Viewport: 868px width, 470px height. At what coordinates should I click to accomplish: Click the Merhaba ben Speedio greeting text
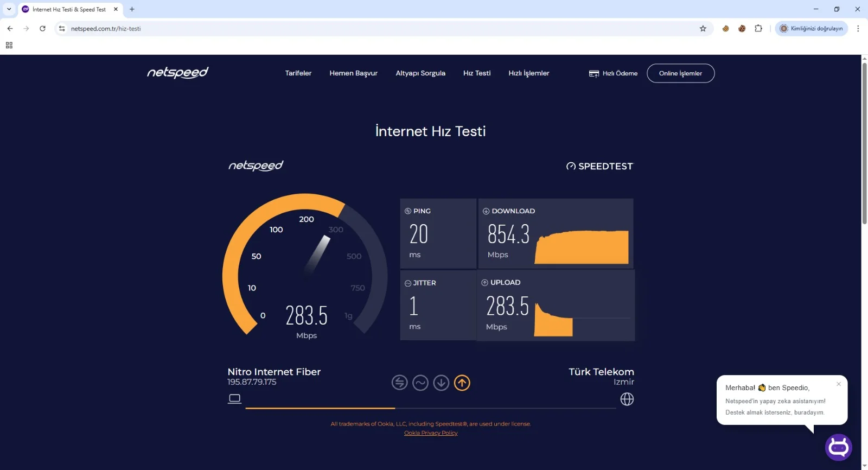[768, 388]
